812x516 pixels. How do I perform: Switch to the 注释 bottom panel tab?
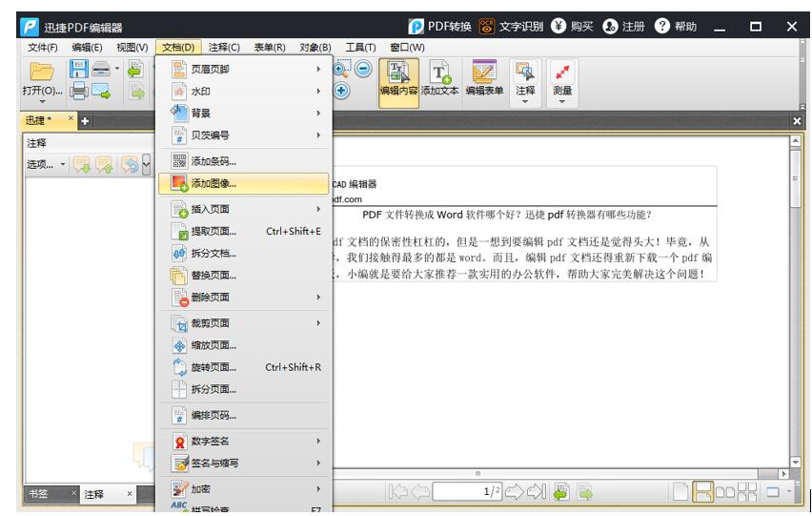click(x=94, y=495)
